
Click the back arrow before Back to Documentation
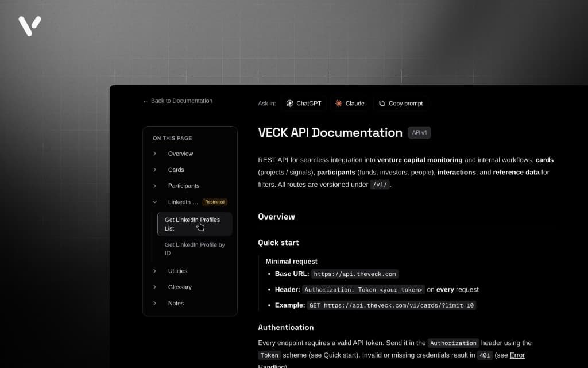tap(145, 101)
